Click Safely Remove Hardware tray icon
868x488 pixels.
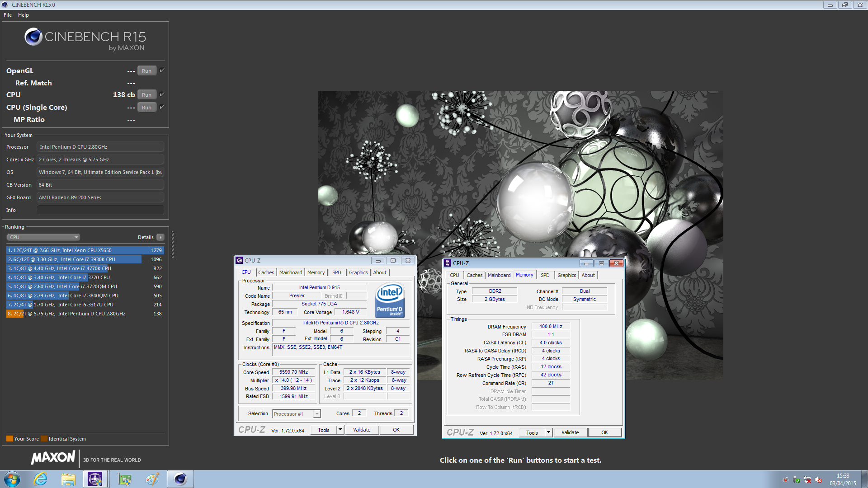pyautogui.click(x=797, y=480)
